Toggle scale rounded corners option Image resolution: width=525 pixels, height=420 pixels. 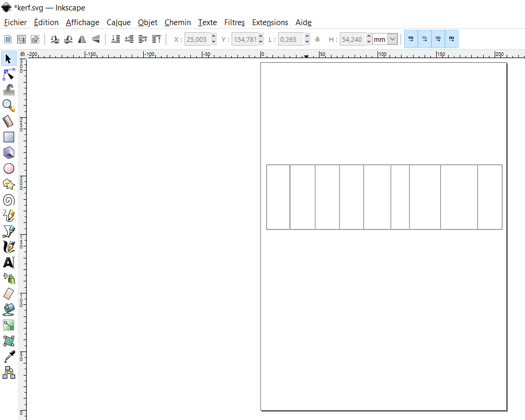point(424,39)
